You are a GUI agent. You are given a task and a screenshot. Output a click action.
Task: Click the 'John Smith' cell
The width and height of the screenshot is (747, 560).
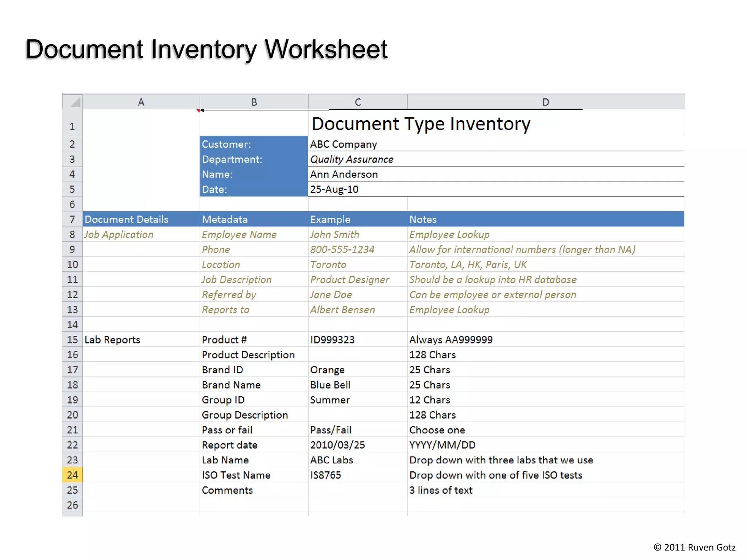click(358, 234)
